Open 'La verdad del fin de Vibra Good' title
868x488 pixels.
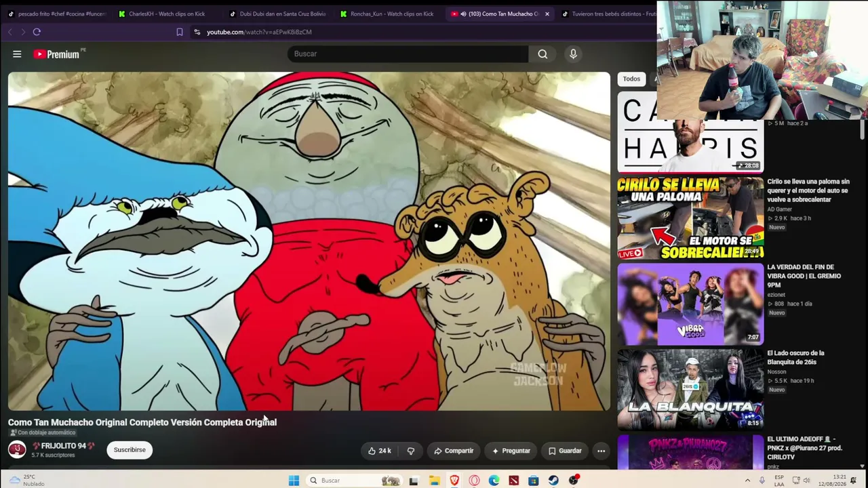804,276
